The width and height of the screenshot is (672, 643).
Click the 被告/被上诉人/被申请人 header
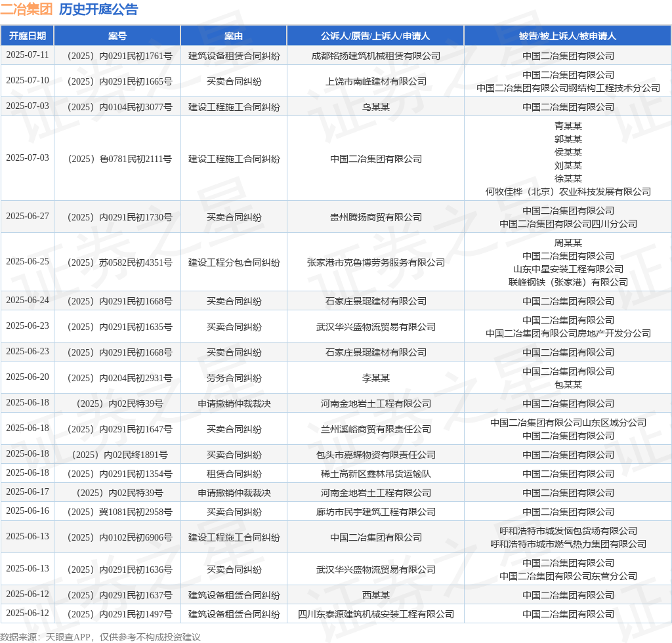coord(568,36)
